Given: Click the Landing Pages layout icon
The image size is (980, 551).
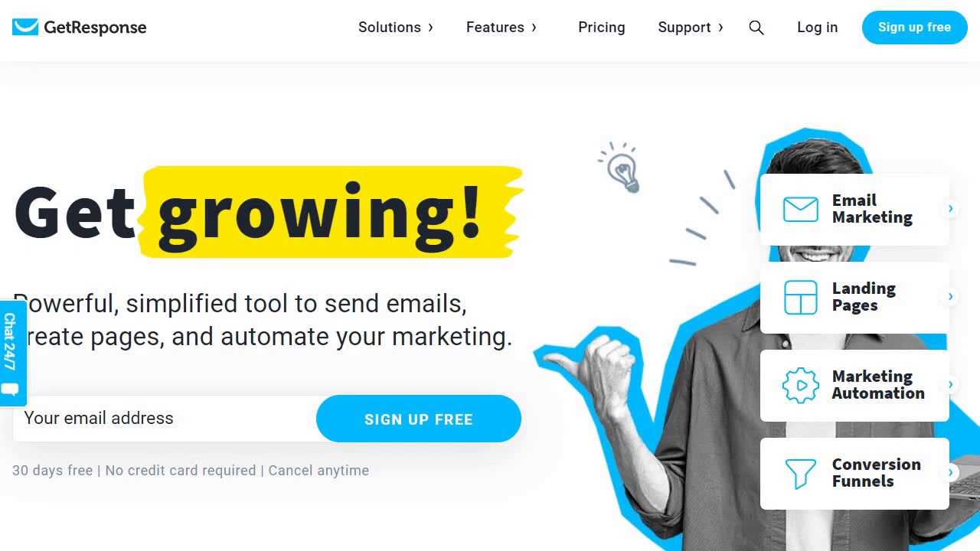Looking at the screenshot, I should pyautogui.click(x=801, y=297).
